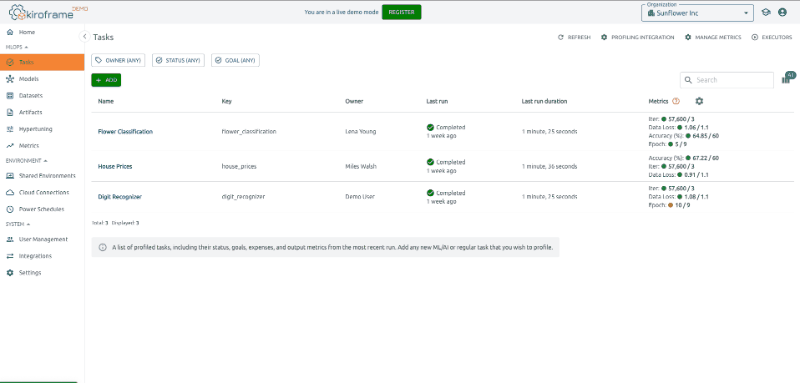This screenshot has width=800, height=383.
Task: Go to Datasets page
Action: click(x=42, y=95)
